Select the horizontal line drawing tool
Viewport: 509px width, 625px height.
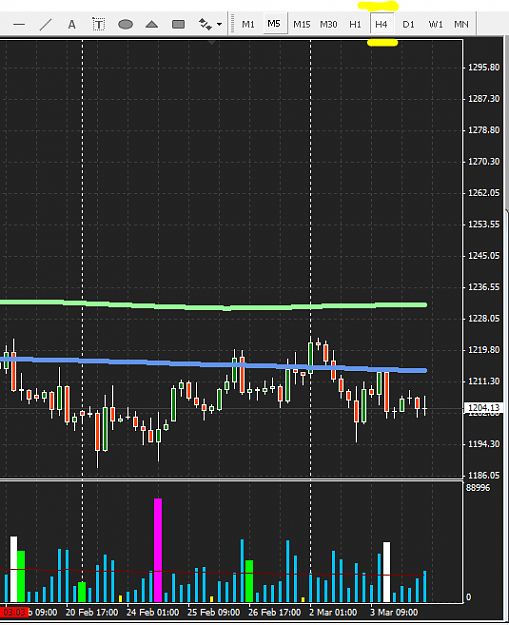click(x=19, y=25)
